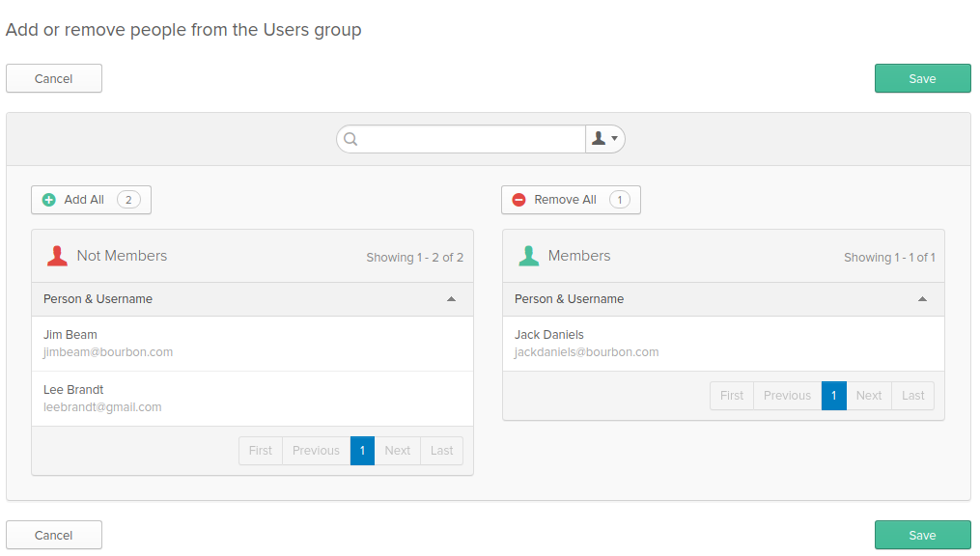The image size is (980, 556).
Task: Click the bottom Save button
Action: click(x=922, y=535)
